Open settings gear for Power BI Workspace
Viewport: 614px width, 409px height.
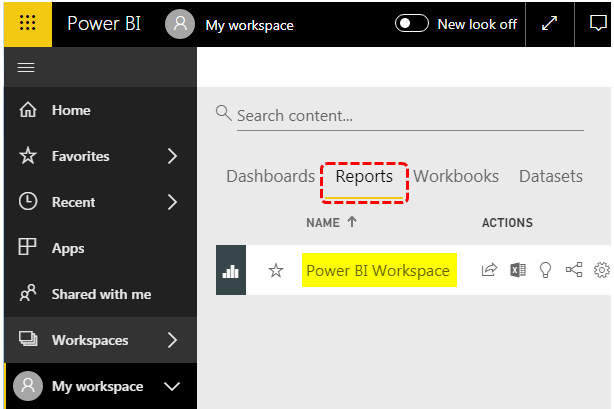(602, 270)
